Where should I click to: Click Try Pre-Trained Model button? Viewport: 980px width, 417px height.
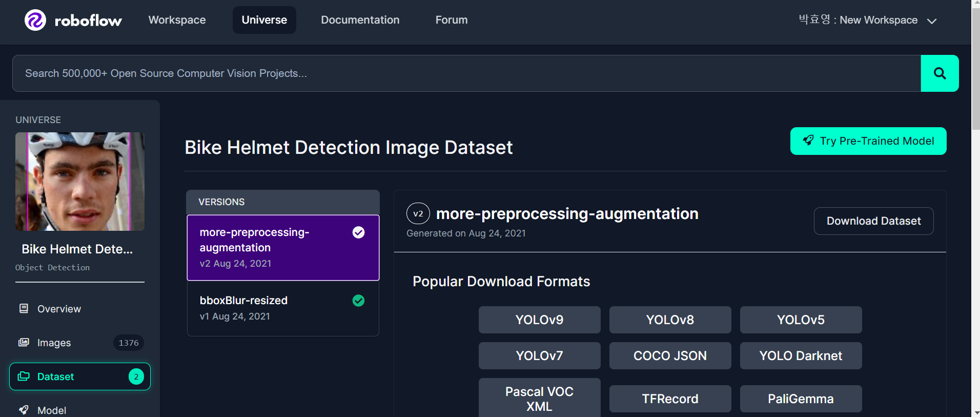868,141
